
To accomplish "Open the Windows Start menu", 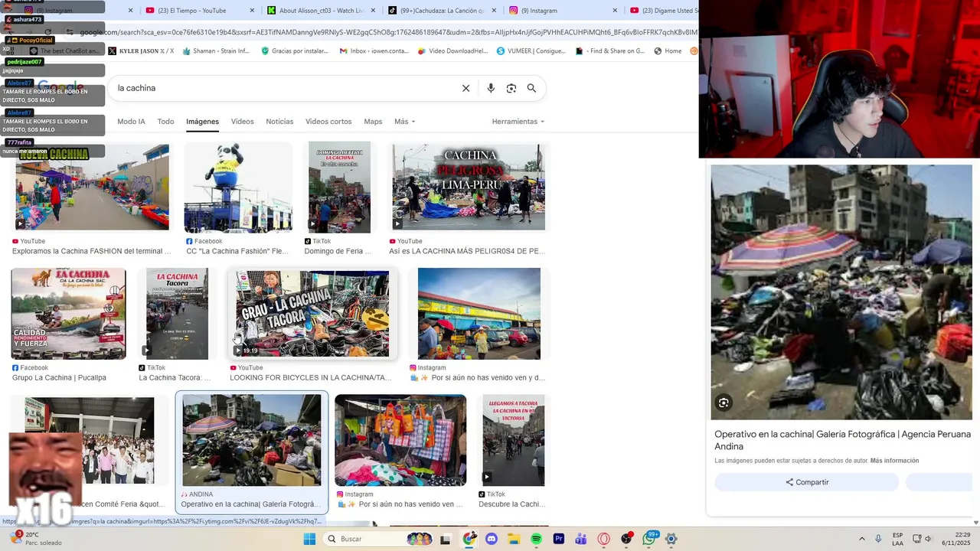I will [309, 539].
